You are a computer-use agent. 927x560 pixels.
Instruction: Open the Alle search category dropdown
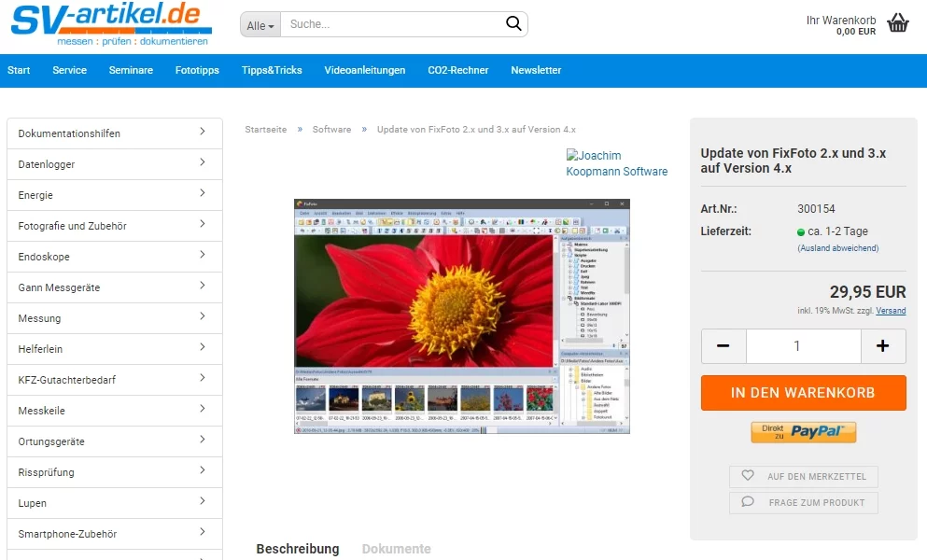pyautogui.click(x=260, y=25)
